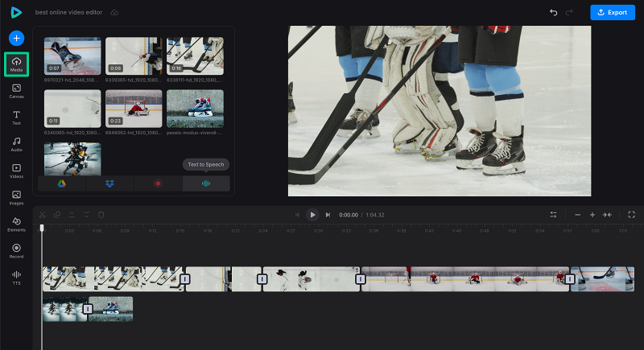This screenshot has width=644, height=350.
Task: Select the hockey player clip on lower track
Action: click(x=64, y=308)
